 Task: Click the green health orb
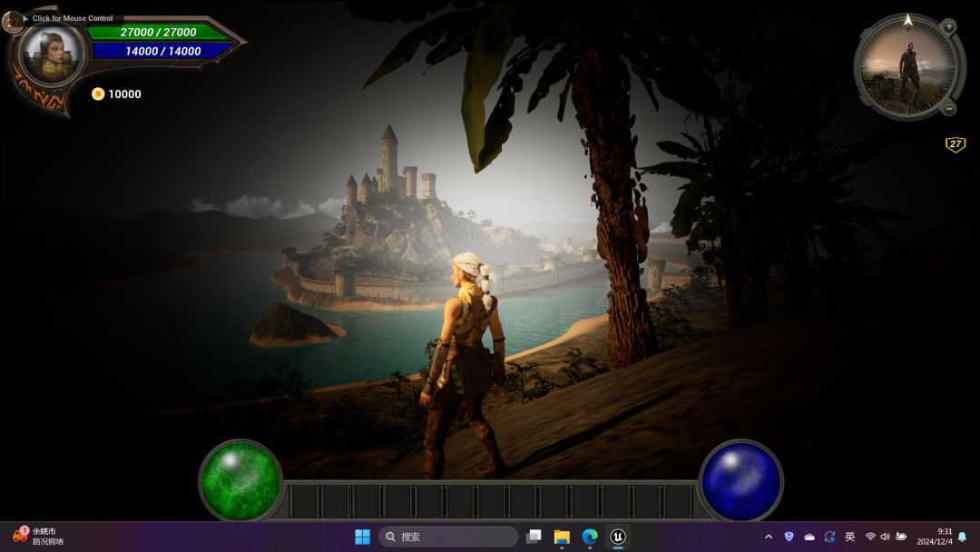(240, 480)
